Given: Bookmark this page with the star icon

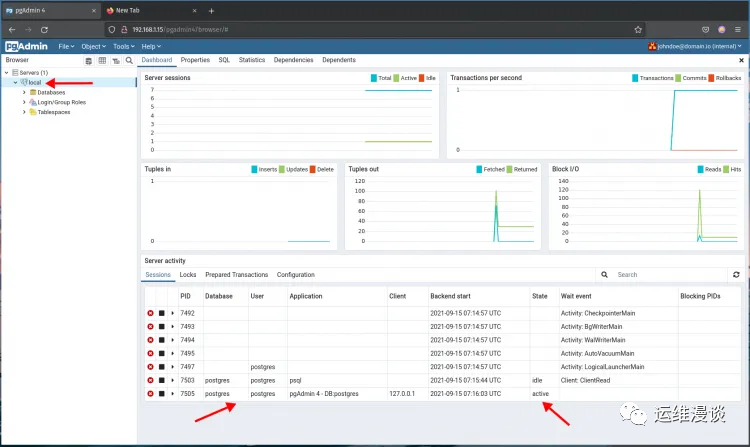Looking at the screenshot, I should 638,30.
